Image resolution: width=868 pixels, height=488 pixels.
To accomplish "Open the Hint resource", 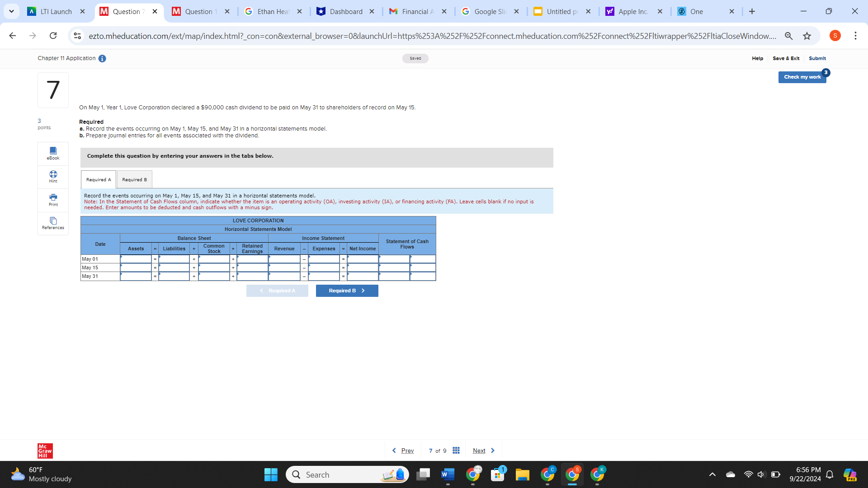I will point(53,177).
